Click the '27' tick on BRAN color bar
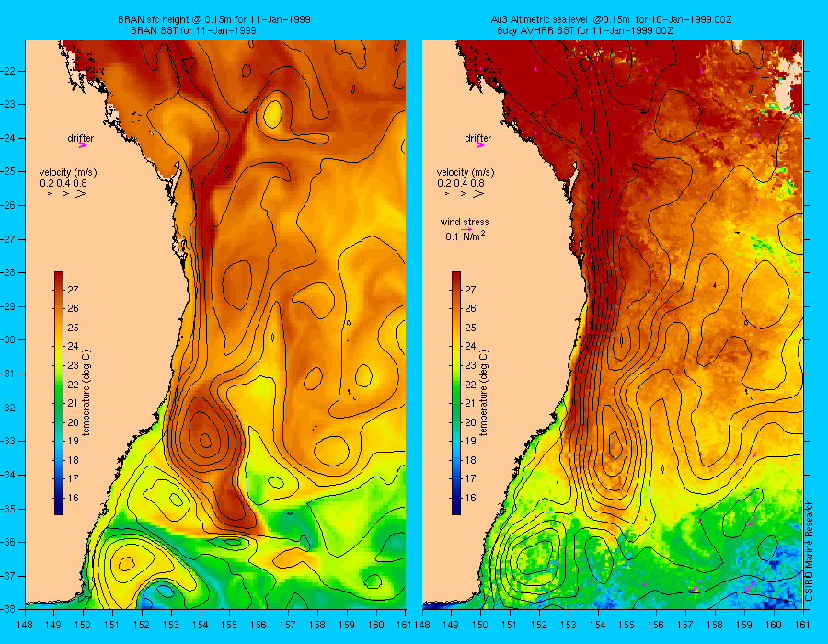This screenshot has width=828, height=644. [73, 289]
